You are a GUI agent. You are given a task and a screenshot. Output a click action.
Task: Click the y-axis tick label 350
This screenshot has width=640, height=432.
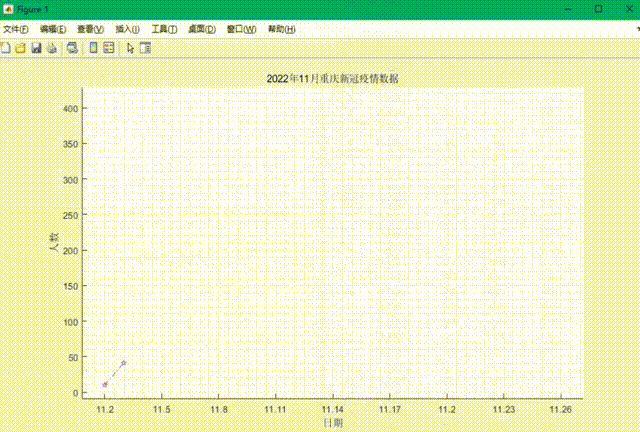click(x=71, y=144)
